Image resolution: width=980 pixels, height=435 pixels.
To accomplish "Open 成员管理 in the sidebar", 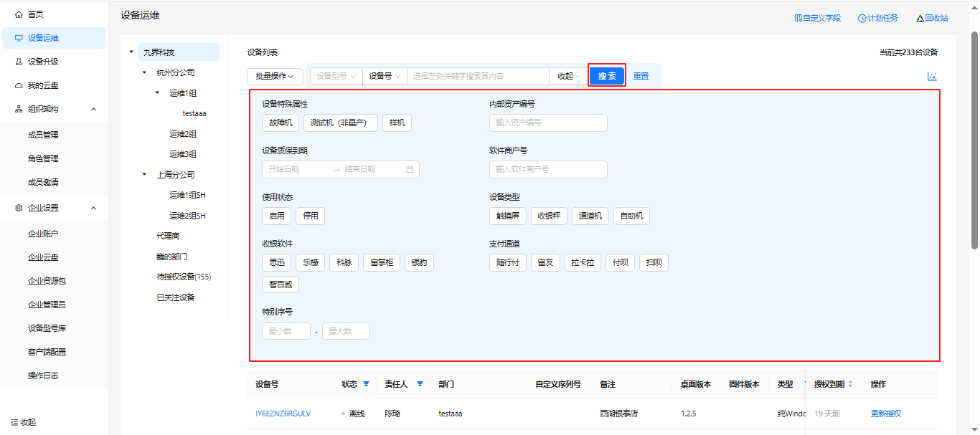I will [x=43, y=135].
